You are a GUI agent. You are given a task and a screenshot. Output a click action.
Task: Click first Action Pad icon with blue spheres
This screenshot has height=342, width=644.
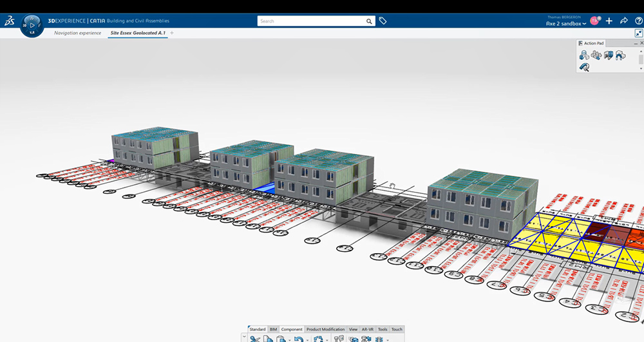click(x=584, y=55)
